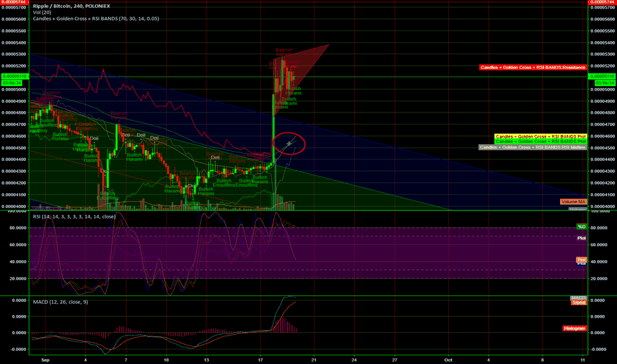
Task: Click the Ripple / Bitcoin chart title
Action: [71, 6]
